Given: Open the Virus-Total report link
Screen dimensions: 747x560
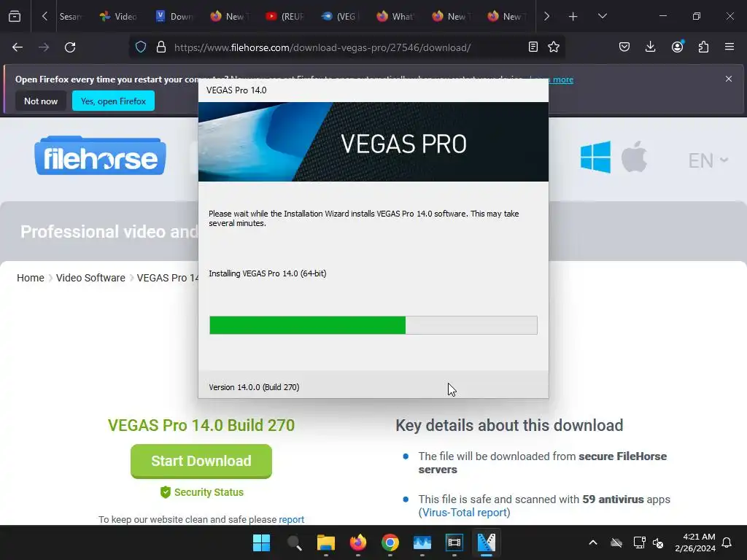Looking at the screenshot, I should tap(465, 513).
